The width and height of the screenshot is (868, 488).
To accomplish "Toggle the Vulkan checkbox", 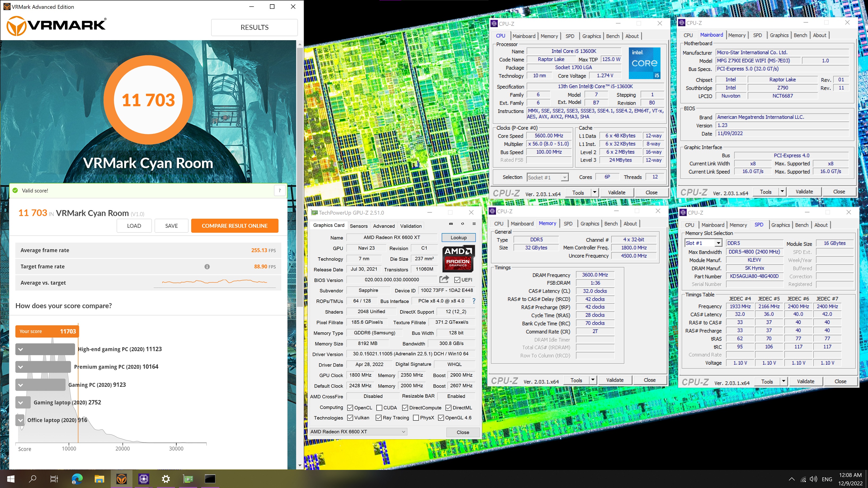I will 350,418.
